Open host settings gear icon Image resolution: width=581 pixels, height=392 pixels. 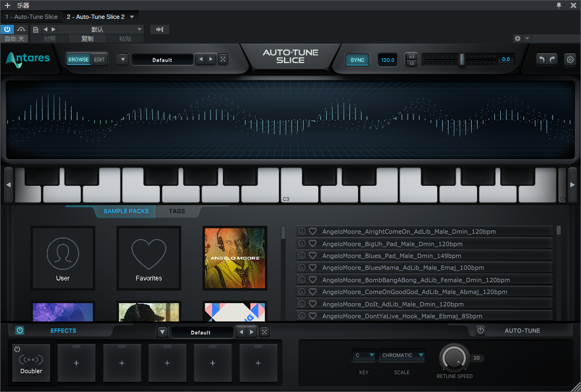coord(517,39)
